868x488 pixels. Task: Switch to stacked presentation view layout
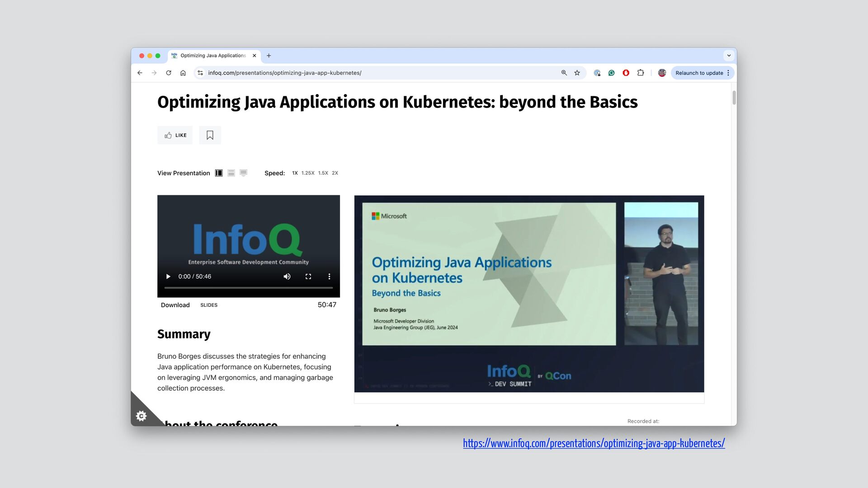pos(231,173)
